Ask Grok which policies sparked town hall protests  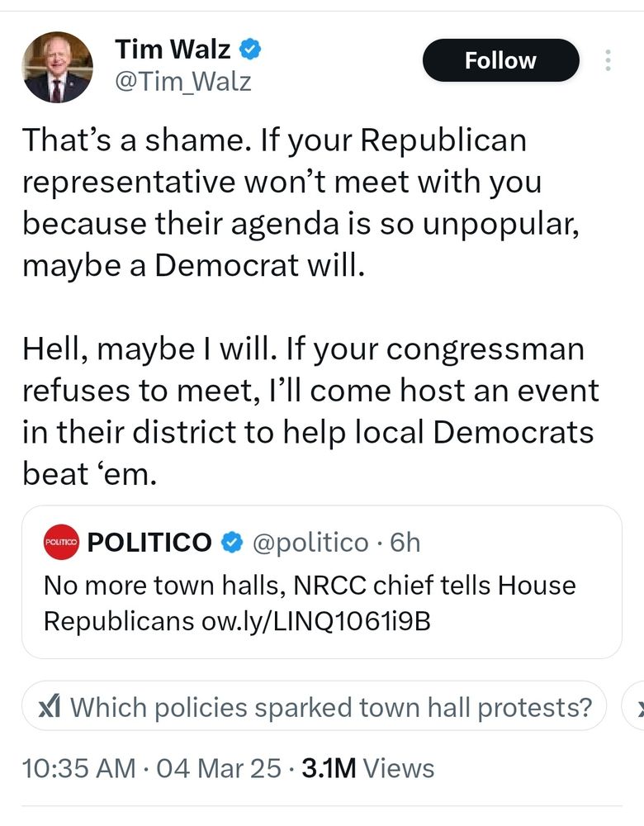(330, 707)
